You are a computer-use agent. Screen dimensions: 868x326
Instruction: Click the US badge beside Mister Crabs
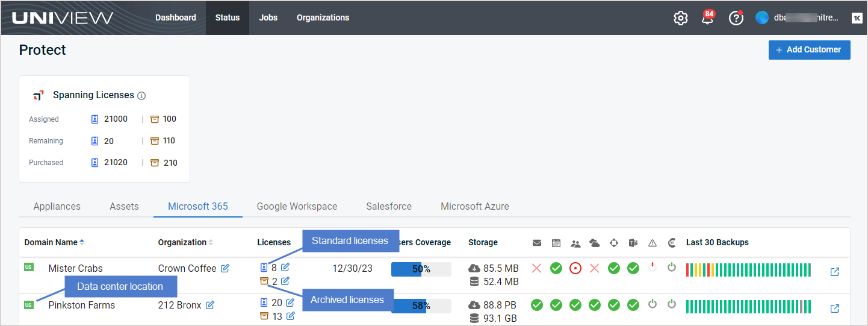click(29, 267)
